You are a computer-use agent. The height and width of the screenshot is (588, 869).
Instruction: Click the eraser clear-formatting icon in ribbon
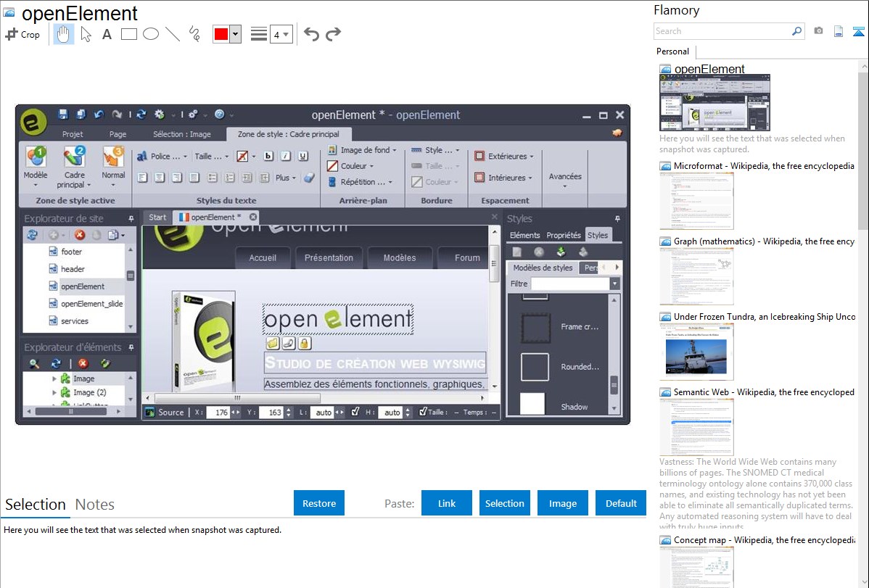tap(309, 178)
